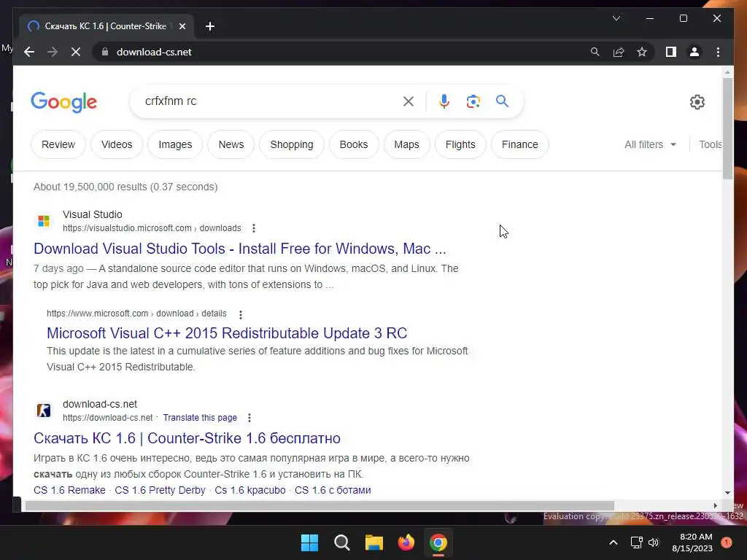
Task: Open Скачать КС 1.6 Counter-Strike result
Action: pyautogui.click(x=187, y=438)
